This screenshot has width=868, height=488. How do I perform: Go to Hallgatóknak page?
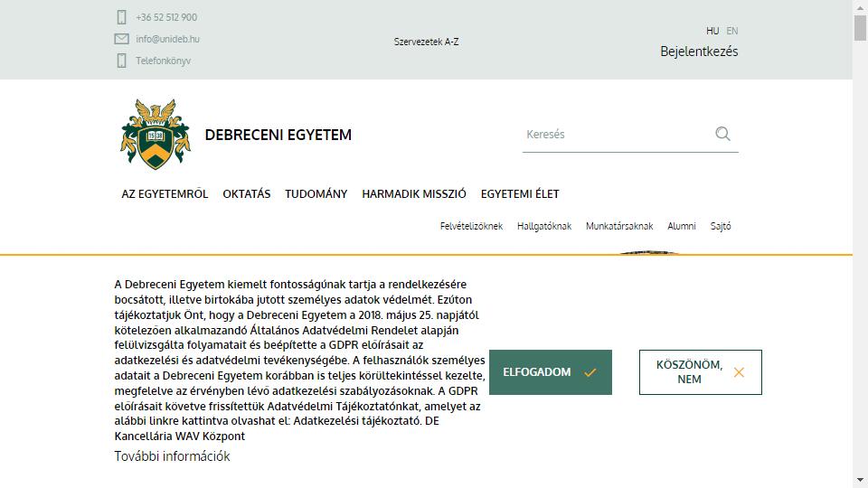(x=544, y=226)
